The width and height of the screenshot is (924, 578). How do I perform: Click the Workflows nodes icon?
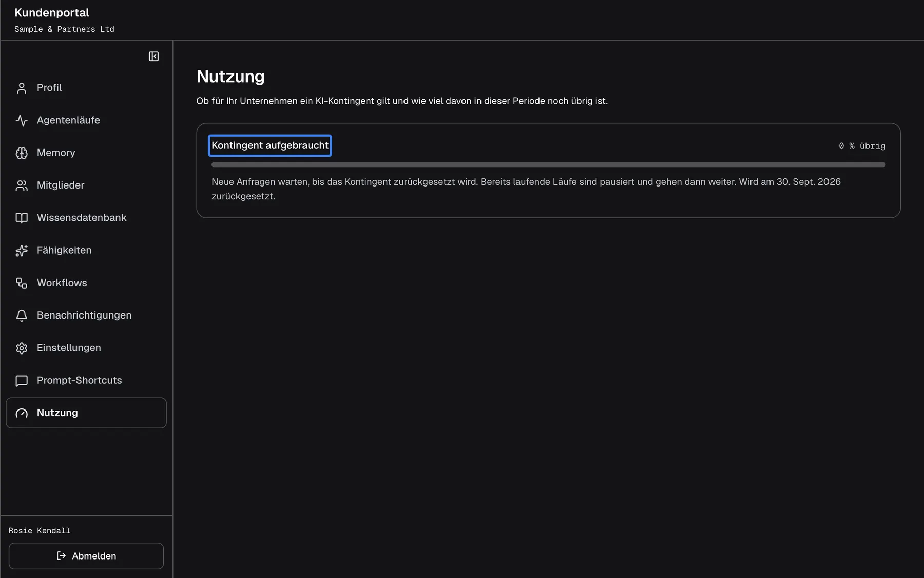[22, 283]
